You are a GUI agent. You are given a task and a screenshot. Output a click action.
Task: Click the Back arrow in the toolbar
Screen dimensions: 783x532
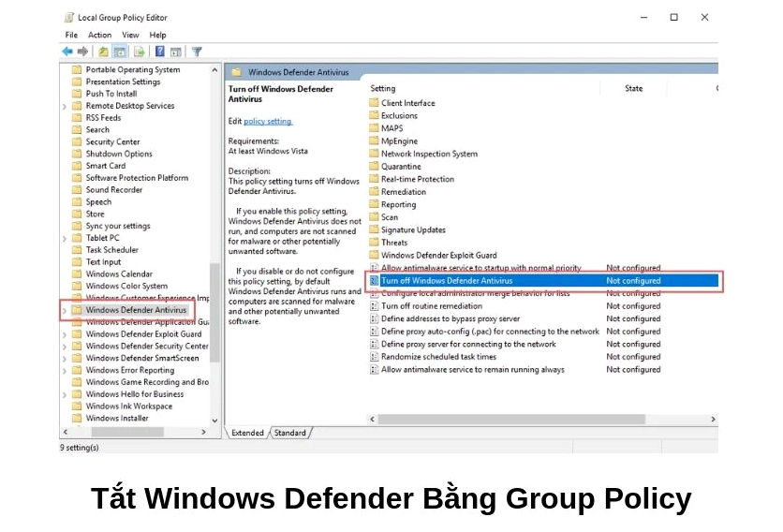click(67, 52)
